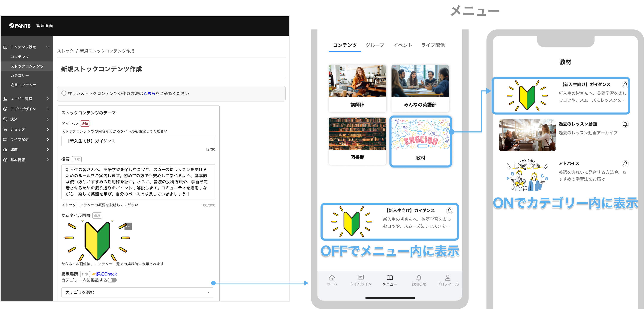
Task: Click the 決済 yen icon
Action: pos(5,119)
